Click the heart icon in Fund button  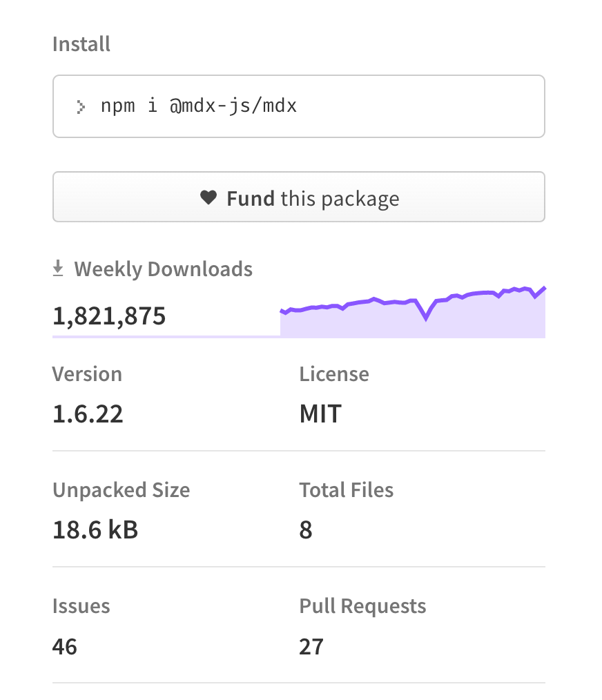208,197
